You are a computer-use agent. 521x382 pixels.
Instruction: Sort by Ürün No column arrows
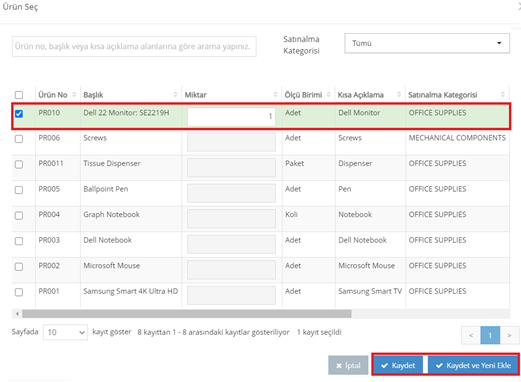[74, 95]
